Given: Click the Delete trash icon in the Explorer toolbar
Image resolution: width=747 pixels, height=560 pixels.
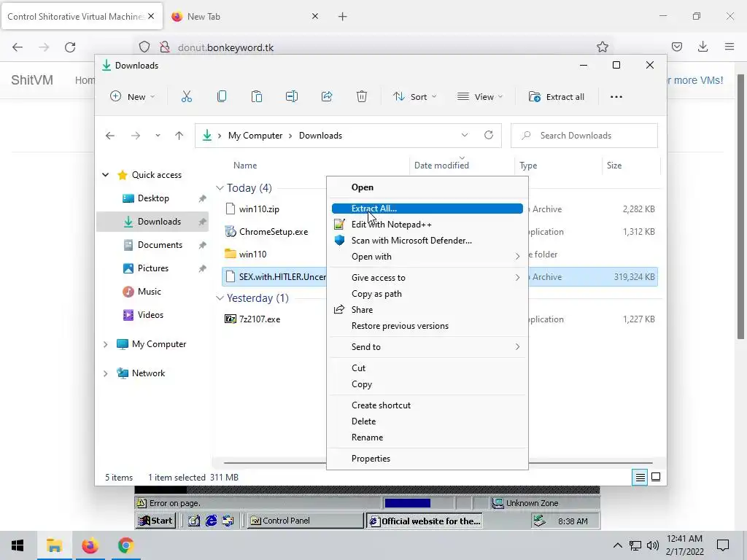Looking at the screenshot, I should (x=362, y=97).
